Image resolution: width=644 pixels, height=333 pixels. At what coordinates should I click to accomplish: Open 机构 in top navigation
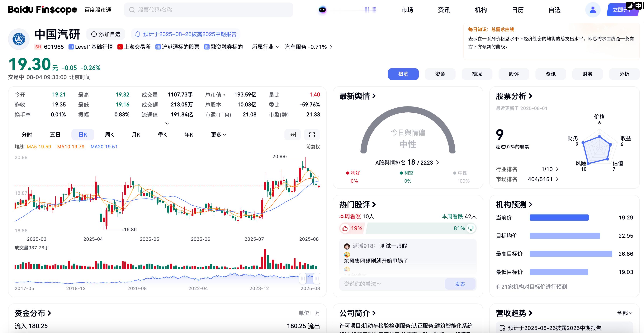(481, 10)
